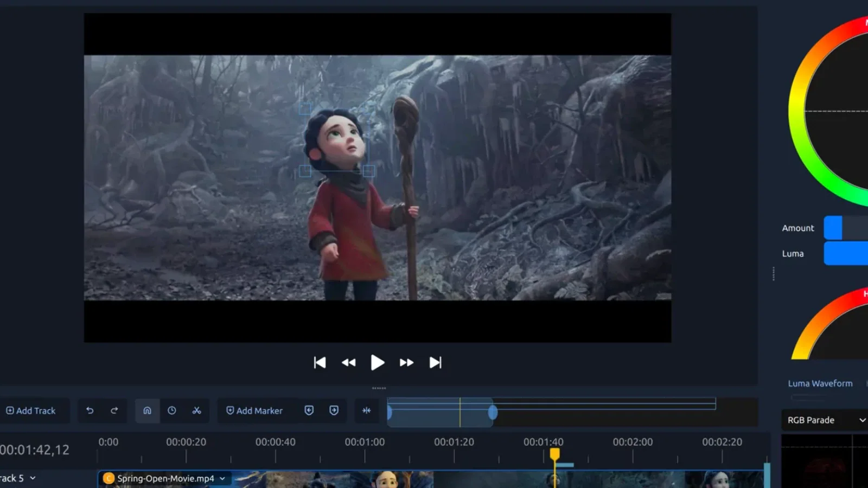Click the bottom-left crop handle in the preview
This screenshot has height=488, width=868.
(305, 171)
